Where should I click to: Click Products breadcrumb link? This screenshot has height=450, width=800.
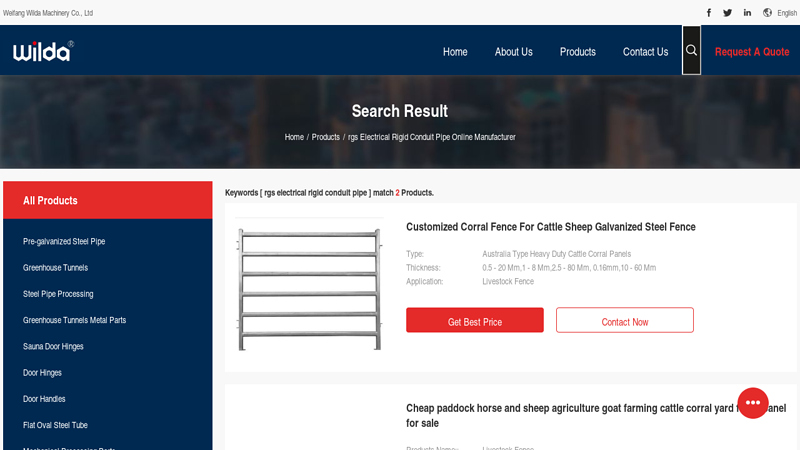tap(325, 137)
